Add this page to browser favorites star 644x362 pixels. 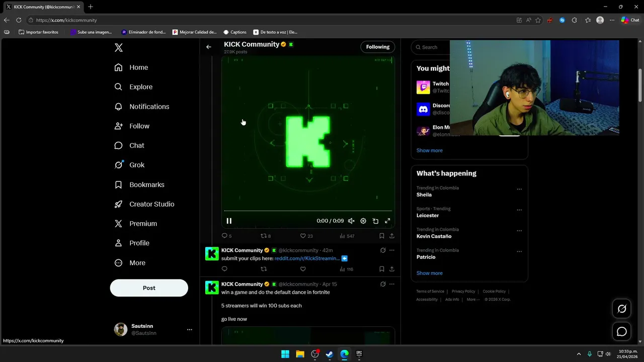pyautogui.click(x=538, y=20)
